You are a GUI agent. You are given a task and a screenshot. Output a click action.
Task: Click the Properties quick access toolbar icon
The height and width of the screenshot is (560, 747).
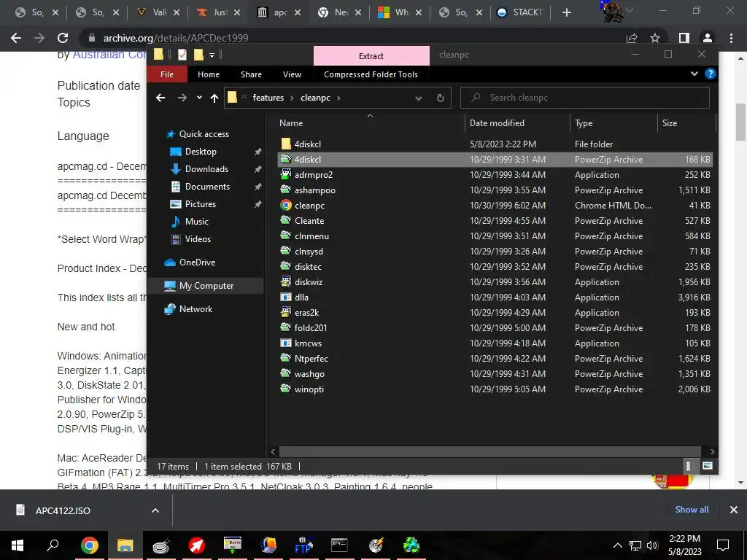[x=182, y=55]
